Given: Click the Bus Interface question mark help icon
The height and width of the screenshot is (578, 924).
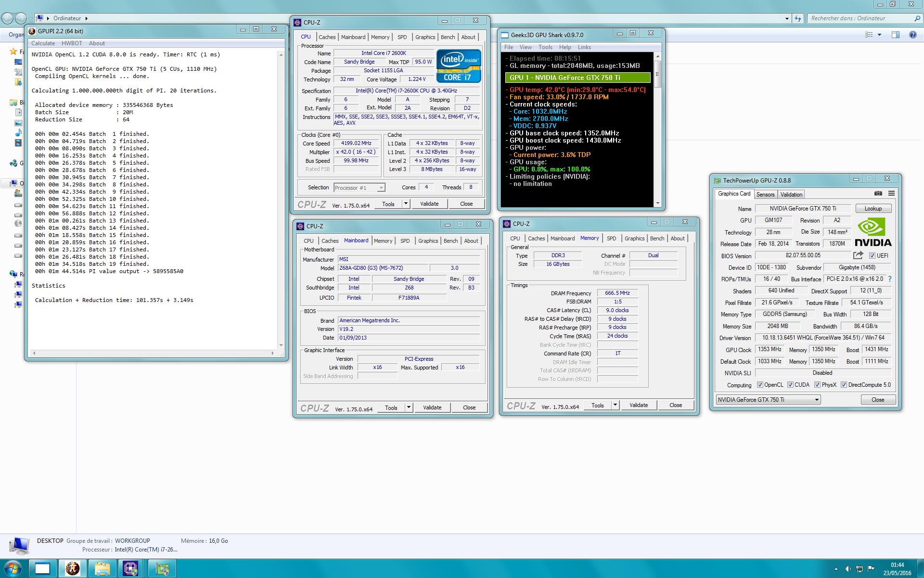Looking at the screenshot, I should point(889,279).
